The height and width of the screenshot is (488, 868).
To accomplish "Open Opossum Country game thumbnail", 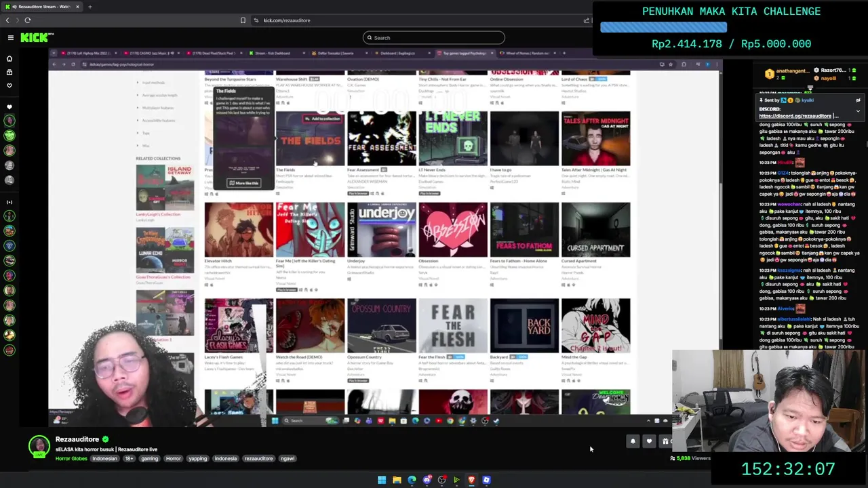I will coord(382,325).
